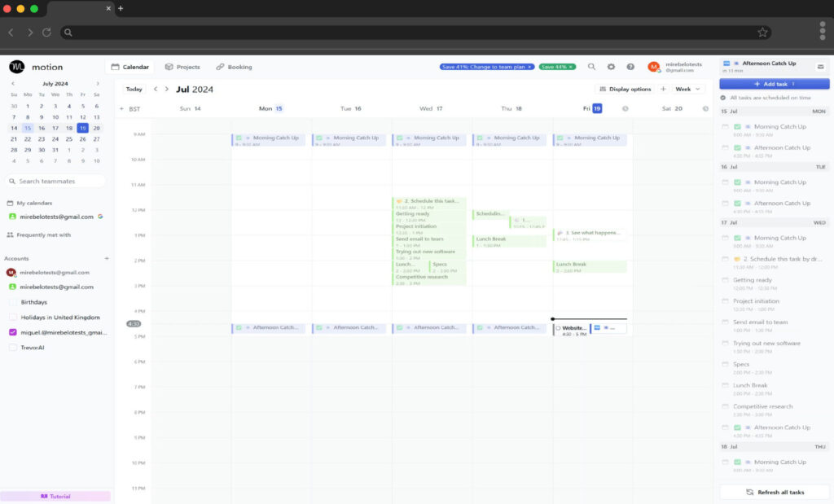The height and width of the screenshot is (504, 834).
Task: Toggle mirebelotests@gmail.com calendar under My calendars
Action: [x=12, y=217]
